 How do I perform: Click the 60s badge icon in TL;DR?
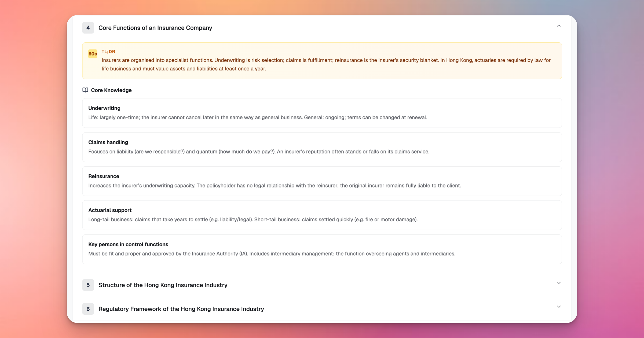coord(93,54)
